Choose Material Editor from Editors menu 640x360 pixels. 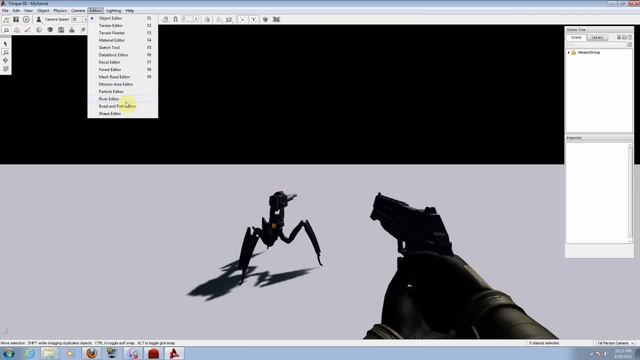[122, 40]
